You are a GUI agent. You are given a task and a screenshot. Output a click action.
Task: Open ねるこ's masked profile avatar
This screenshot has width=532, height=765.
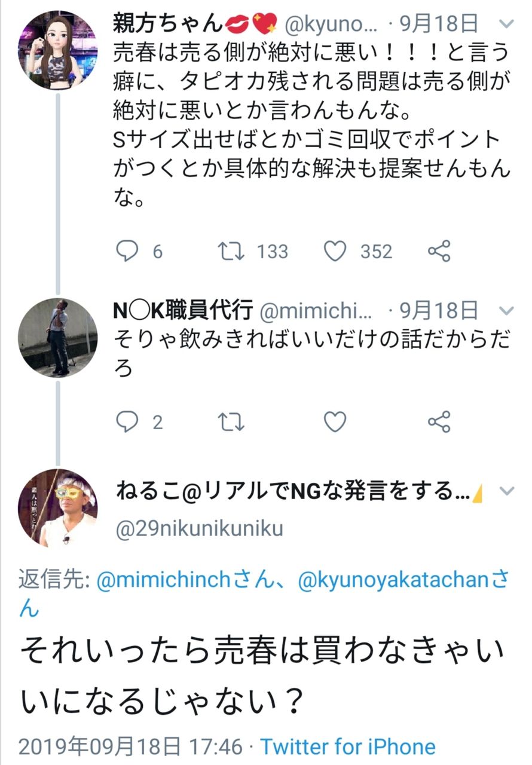(58, 508)
